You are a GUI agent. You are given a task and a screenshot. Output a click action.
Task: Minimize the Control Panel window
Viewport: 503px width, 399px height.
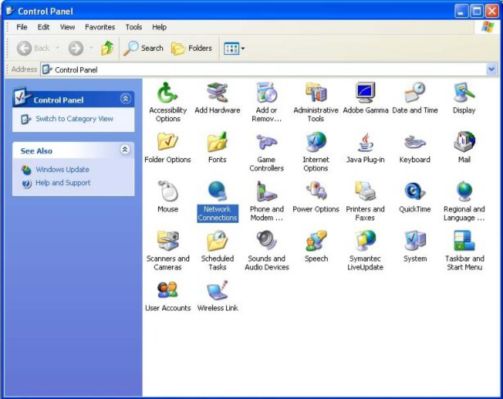point(461,11)
